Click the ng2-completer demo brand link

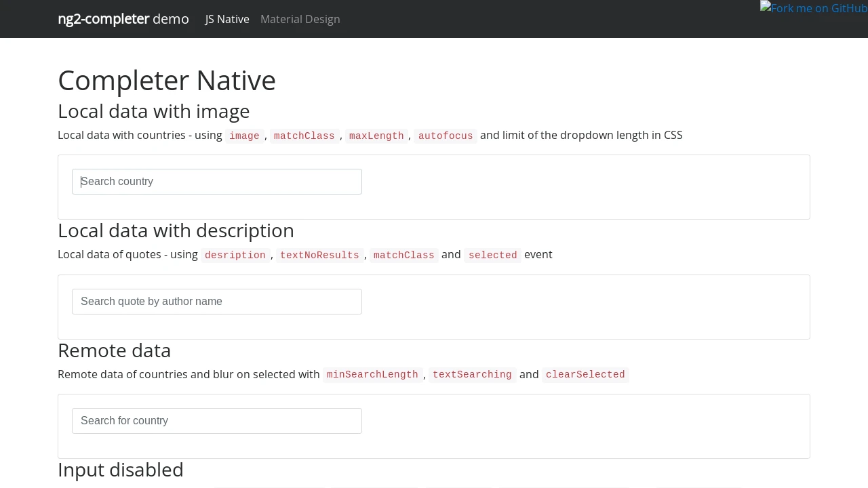point(123,19)
